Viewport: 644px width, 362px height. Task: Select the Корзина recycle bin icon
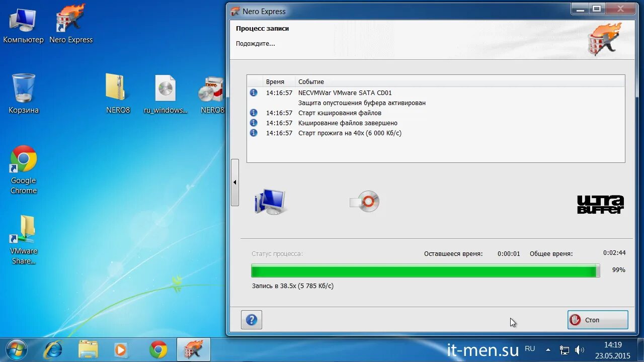(x=23, y=94)
